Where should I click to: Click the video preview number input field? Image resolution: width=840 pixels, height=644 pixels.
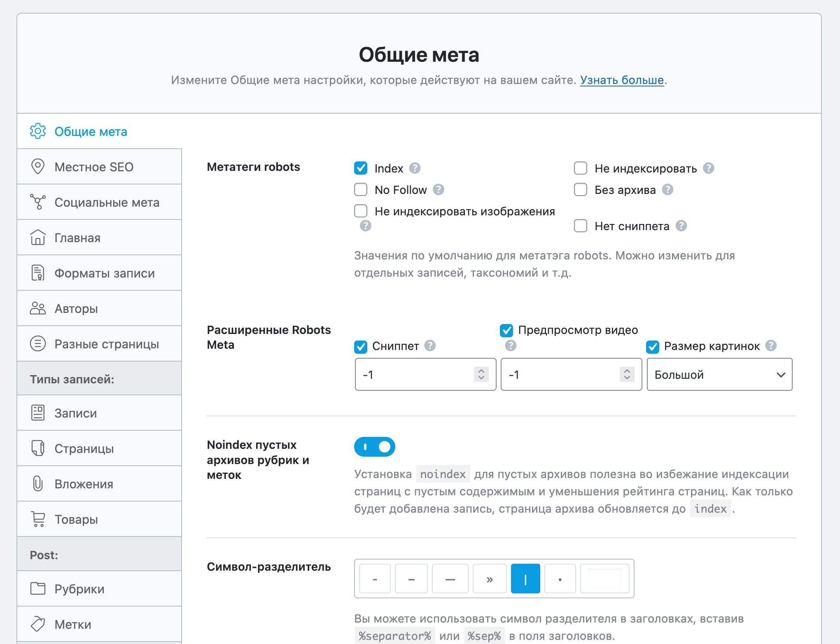[x=571, y=374]
